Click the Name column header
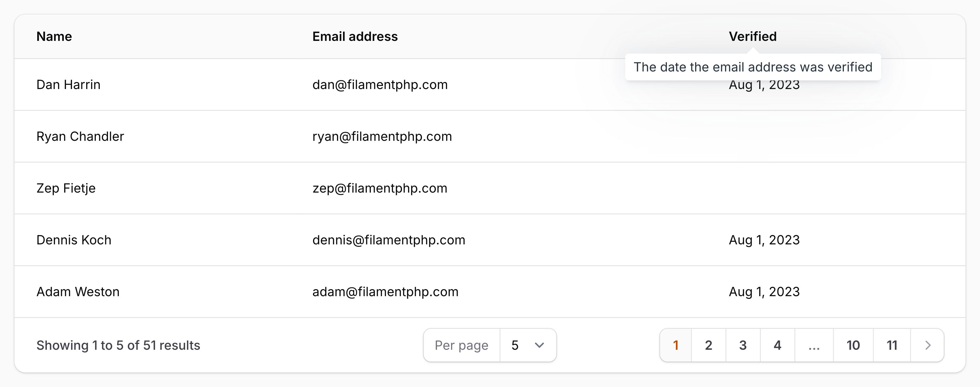The width and height of the screenshot is (980, 387). [54, 37]
